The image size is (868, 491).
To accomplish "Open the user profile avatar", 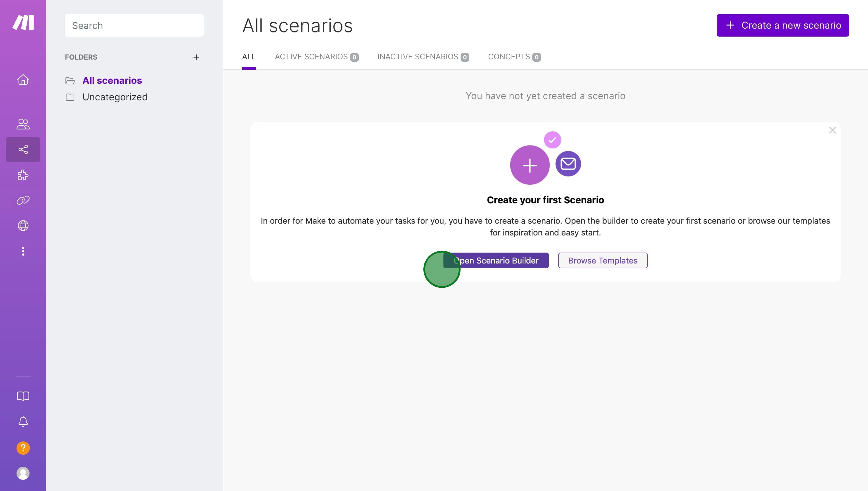I will 23,473.
